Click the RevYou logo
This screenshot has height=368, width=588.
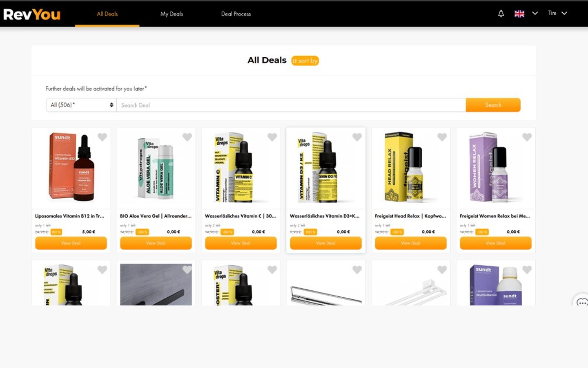coord(32,14)
